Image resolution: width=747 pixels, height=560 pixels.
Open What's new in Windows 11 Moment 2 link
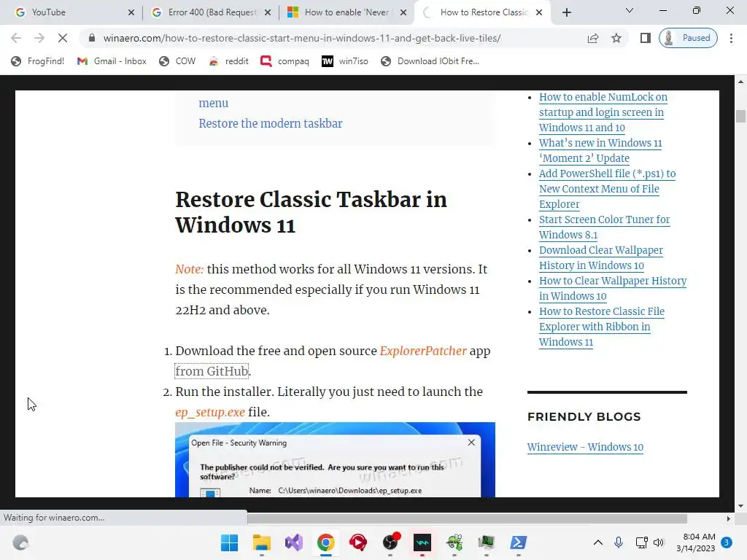pos(600,150)
